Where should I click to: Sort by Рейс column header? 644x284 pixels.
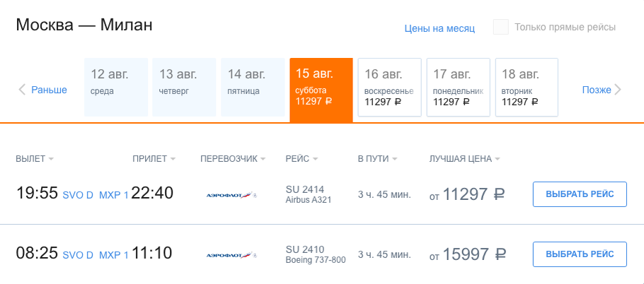[x=301, y=158]
